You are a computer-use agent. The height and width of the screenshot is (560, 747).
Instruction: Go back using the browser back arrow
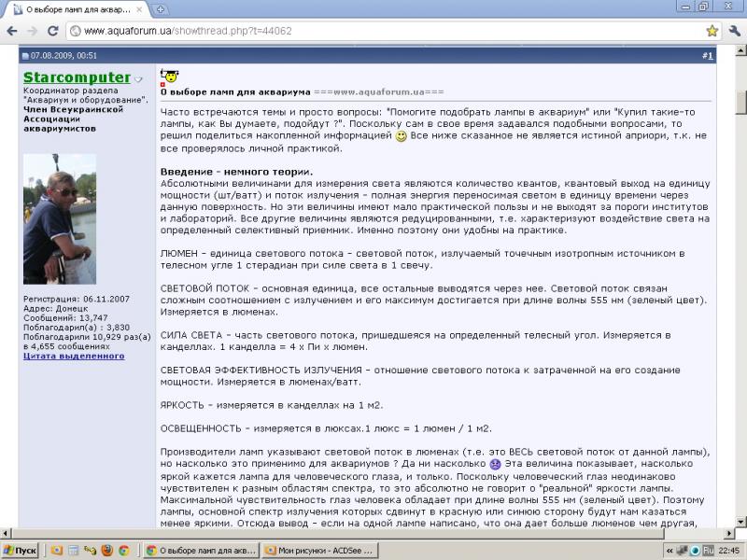point(12,31)
